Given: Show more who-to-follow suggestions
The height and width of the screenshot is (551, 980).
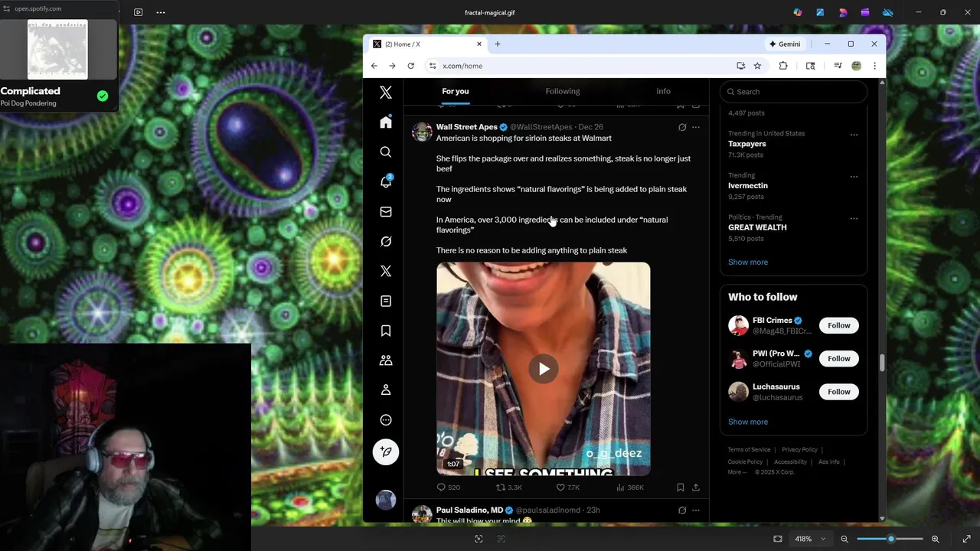Looking at the screenshot, I should [x=748, y=422].
